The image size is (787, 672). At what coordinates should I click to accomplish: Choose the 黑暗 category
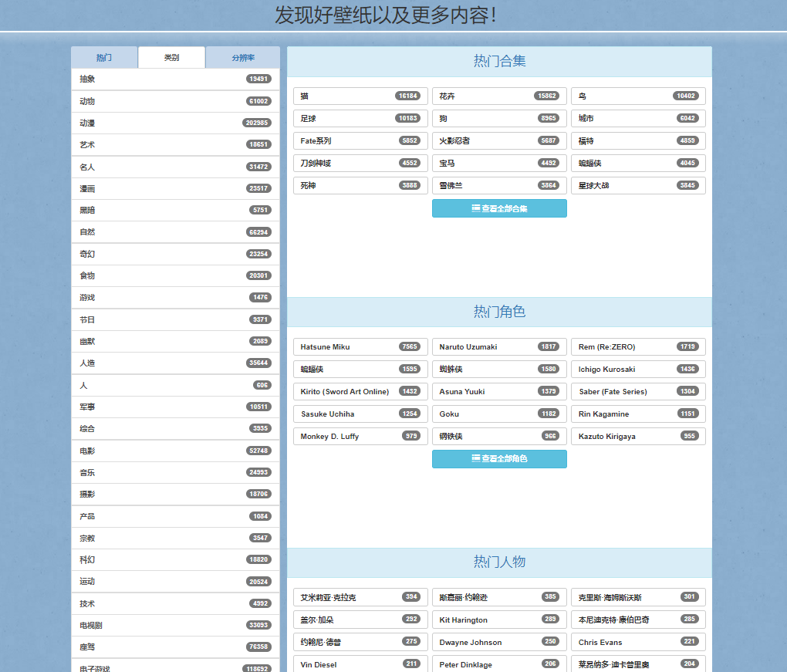[x=175, y=211]
